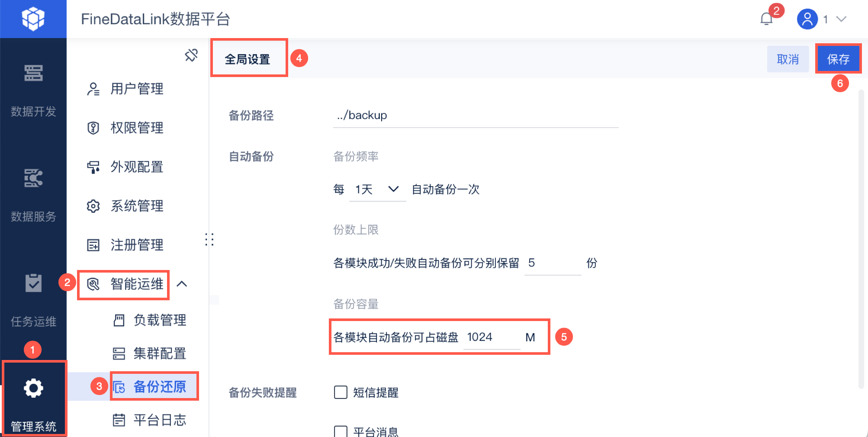Open 平台日志 submenu item
Image resolution: width=868 pixels, height=437 pixels.
tap(159, 420)
